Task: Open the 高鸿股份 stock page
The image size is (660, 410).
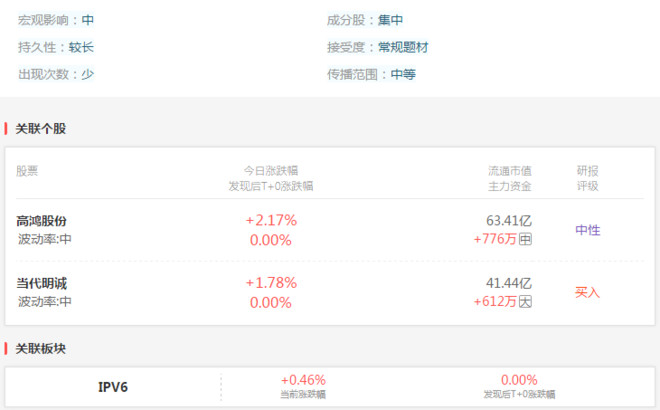Action: point(42,220)
